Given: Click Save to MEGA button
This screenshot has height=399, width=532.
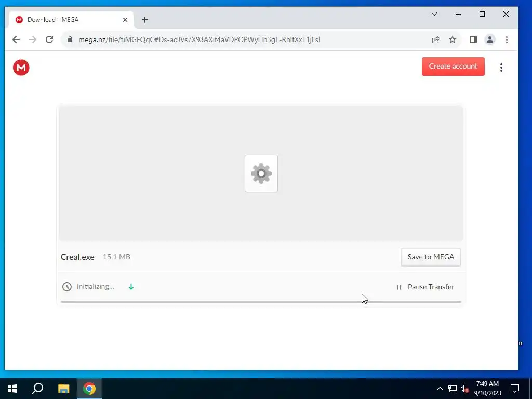Looking at the screenshot, I should [x=431, y=257].
